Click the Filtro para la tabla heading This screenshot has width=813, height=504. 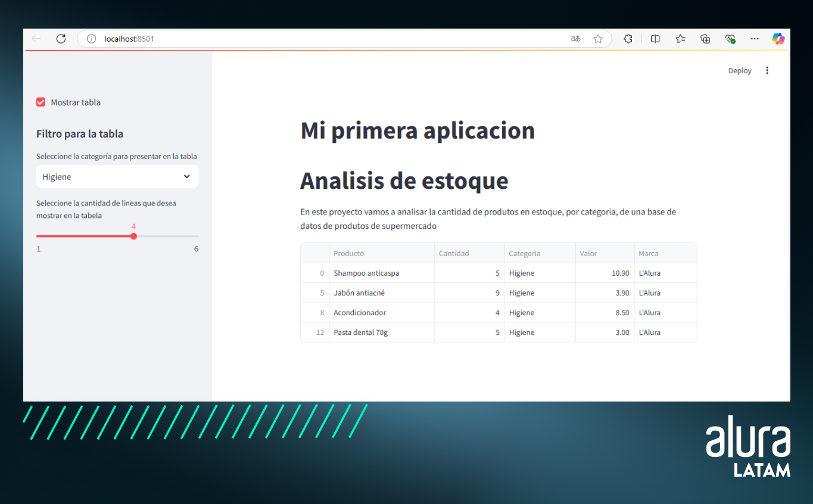tap(80, 133)
